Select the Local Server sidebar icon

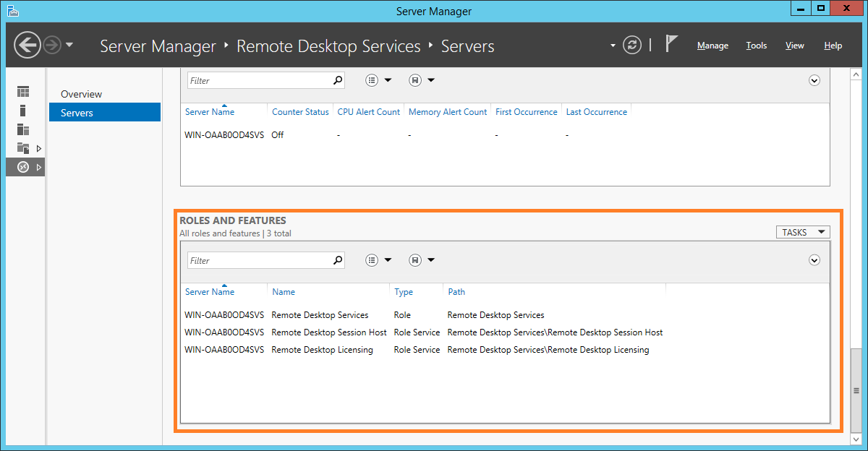pyautogui.click(x=23, y=111)
